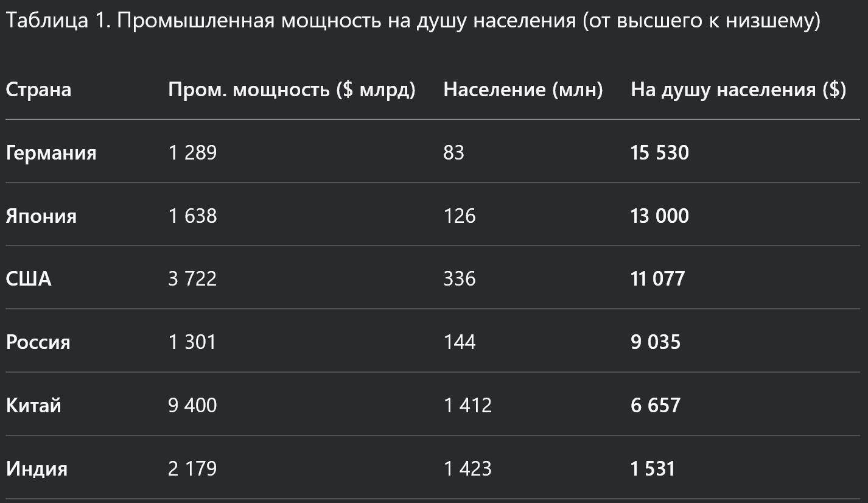Click the USA population cell 336
This screenshot has width=868, height=503.
click(x=459, y=279)
